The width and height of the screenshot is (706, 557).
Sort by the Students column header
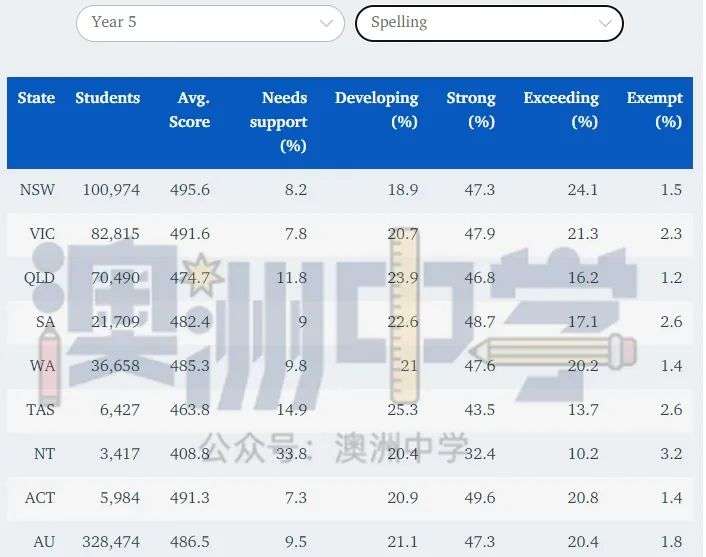point(107,98)
